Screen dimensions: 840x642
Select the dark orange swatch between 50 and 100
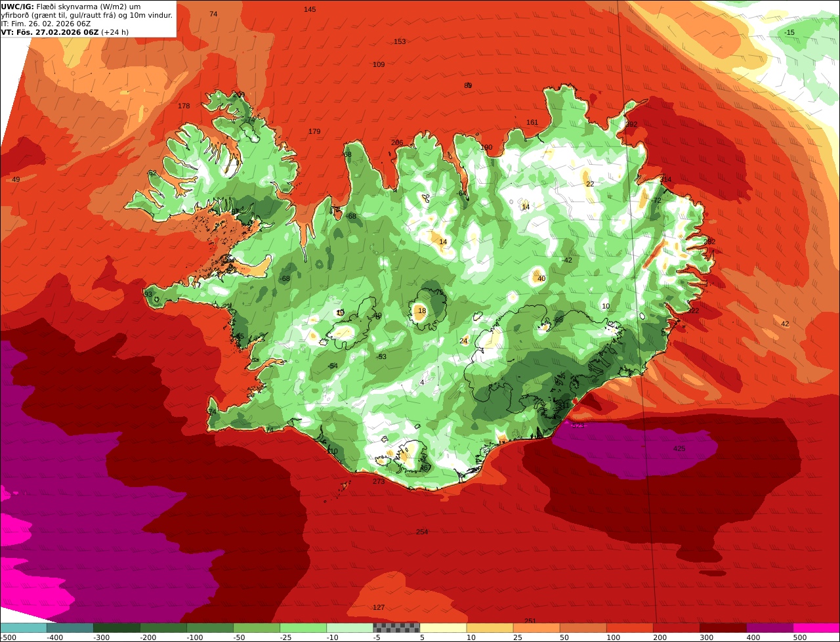click(x=582, y=628)
